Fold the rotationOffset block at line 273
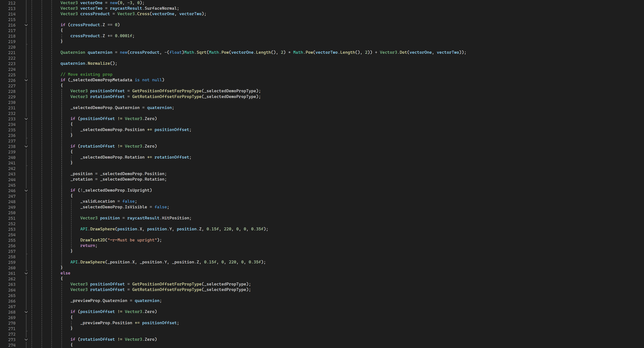 click(x=26, y=340)
